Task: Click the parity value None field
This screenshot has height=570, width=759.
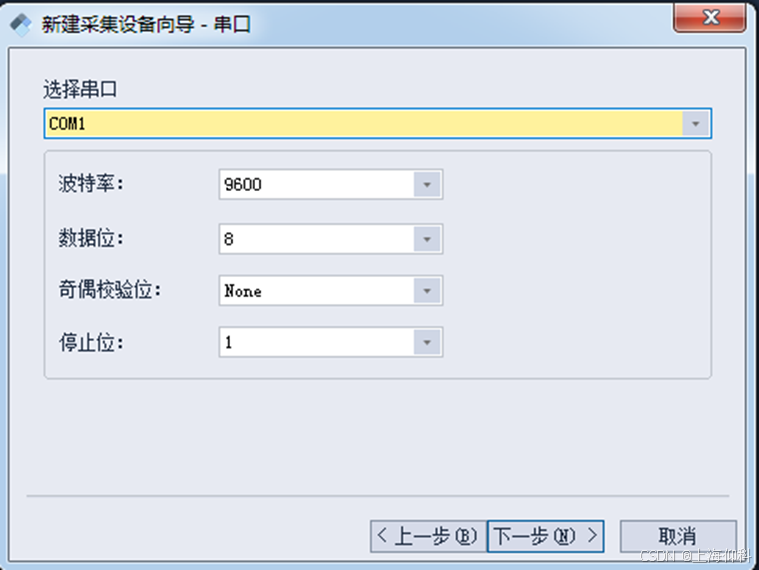Action: [x=316, y=291]
